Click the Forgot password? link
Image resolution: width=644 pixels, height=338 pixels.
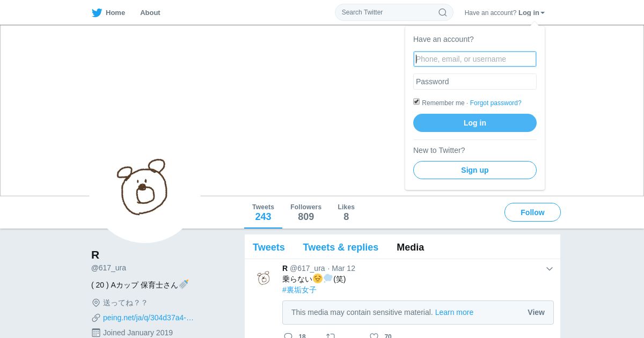[496, 103]
